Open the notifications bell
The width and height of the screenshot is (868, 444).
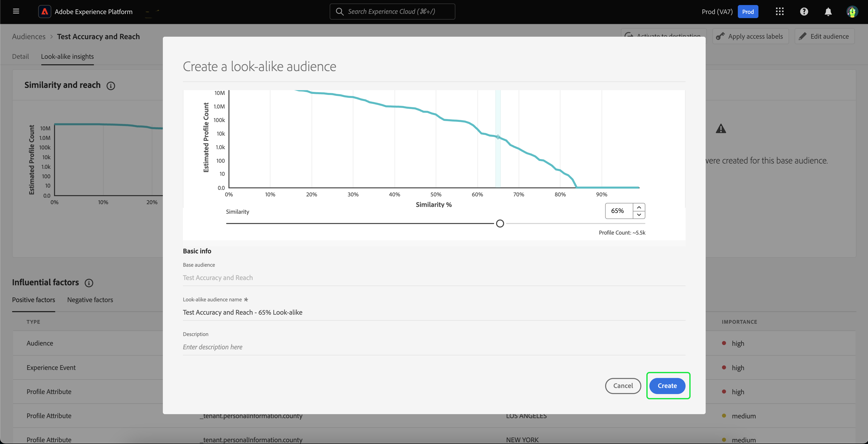coord(828,12)
